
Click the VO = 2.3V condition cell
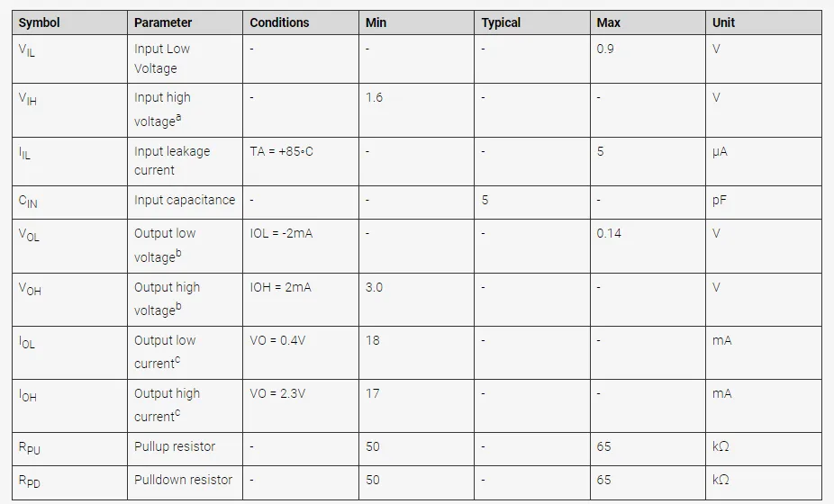277,393
